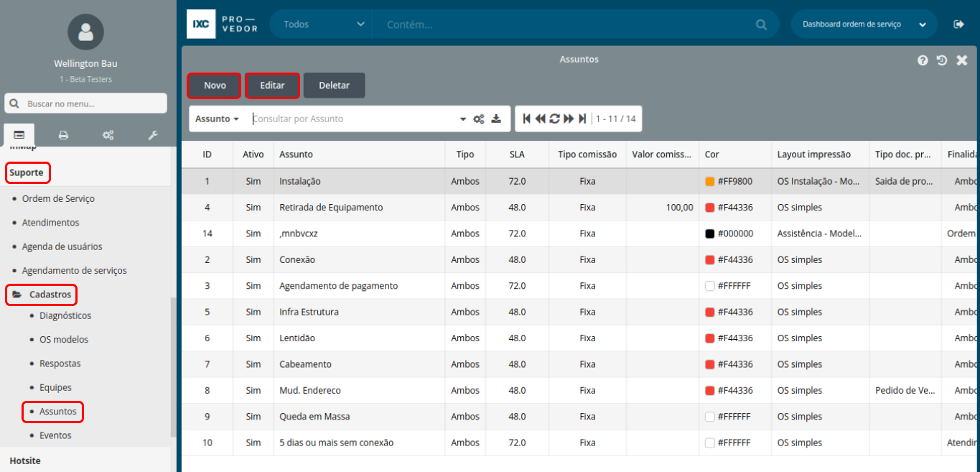
Task: Collapse the Cadastros menu group
Action: point(42,295)
